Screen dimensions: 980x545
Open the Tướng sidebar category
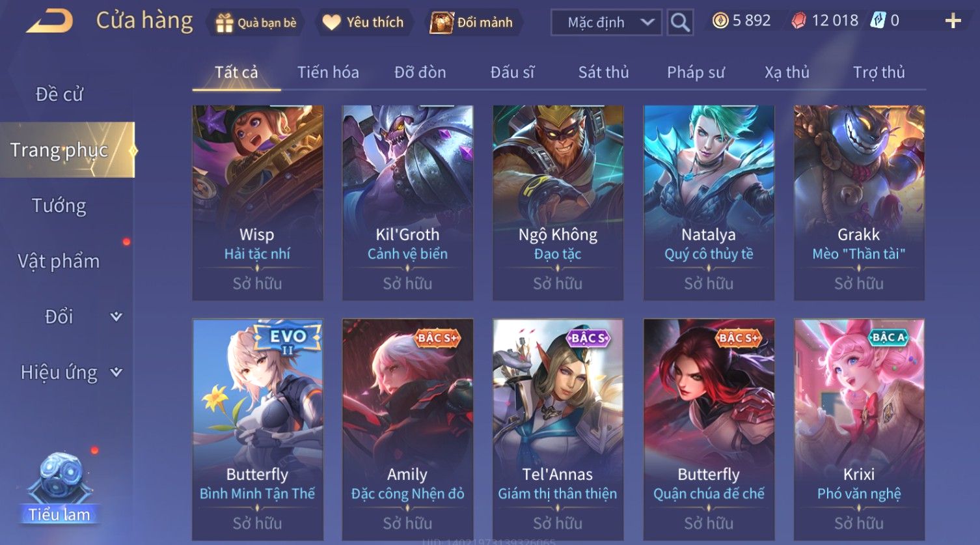click(x=59, y=206)
